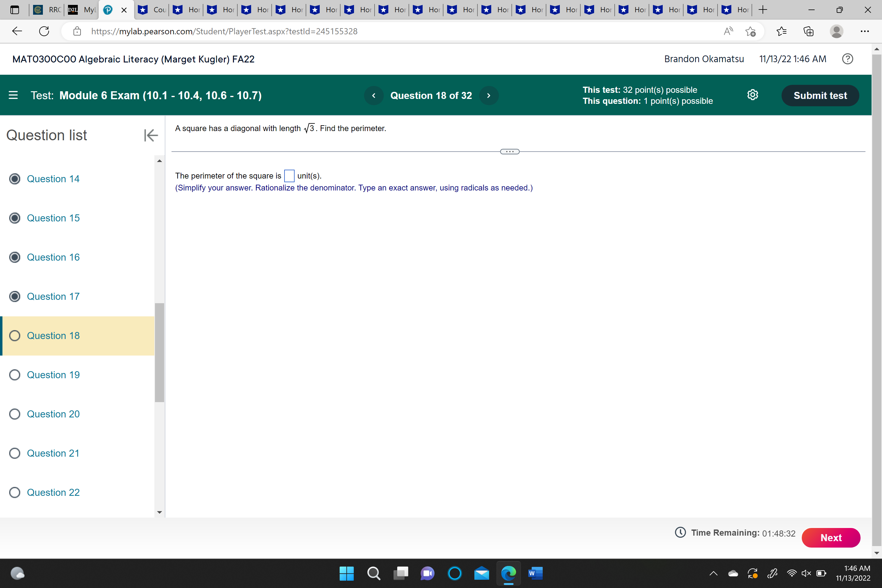The image size is (882, 588).
Task: Open the hamburger menu beside Test title
Action: 13,95
